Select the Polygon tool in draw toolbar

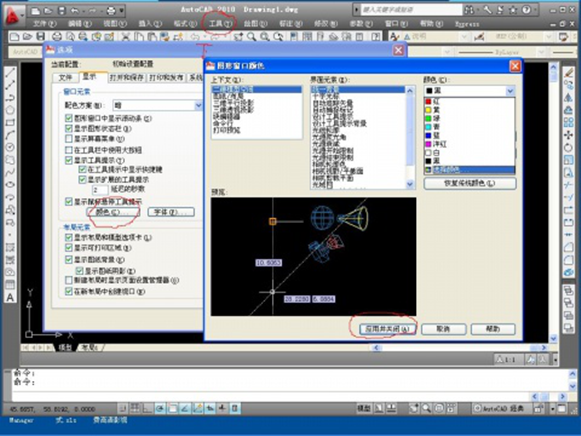(x=10, y=110)
